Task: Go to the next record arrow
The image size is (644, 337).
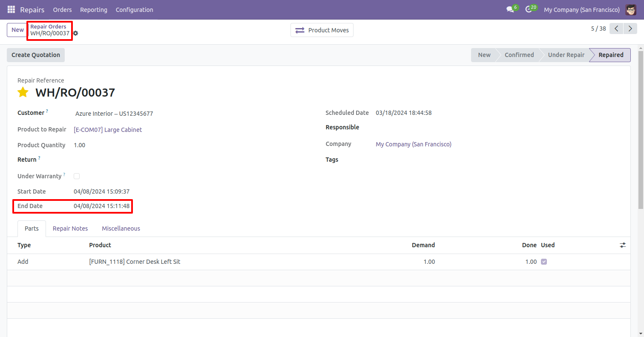Action: pyautogui.click(x=630, y=29)
